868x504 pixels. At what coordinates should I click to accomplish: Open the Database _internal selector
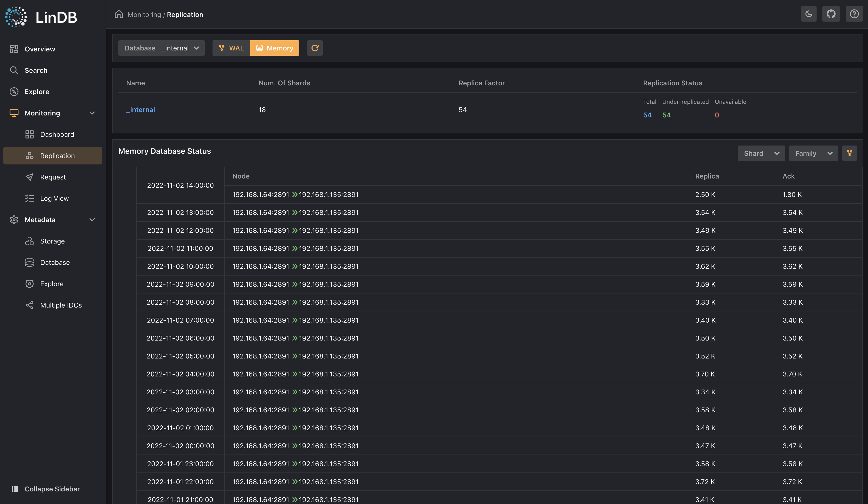pos(161,48)
